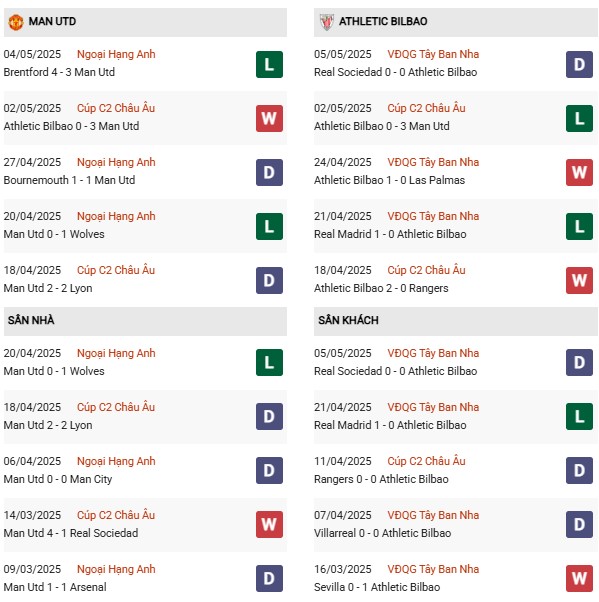Open the Man Utd 0 - 1 Wolves match under SÂN NHÀ
The image size is (599, 602).
point(54,371)
